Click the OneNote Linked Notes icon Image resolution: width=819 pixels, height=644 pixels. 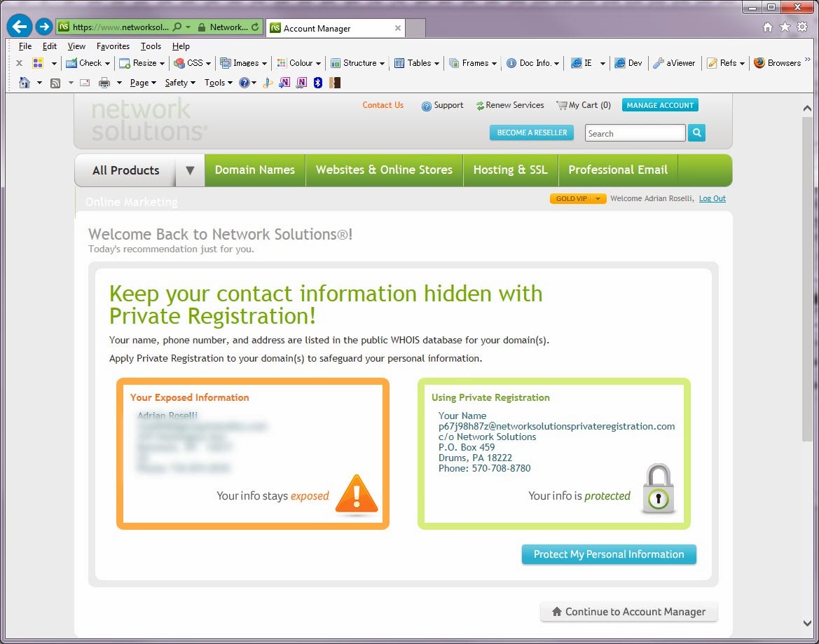pyautogui.click(x=301, y=83)
